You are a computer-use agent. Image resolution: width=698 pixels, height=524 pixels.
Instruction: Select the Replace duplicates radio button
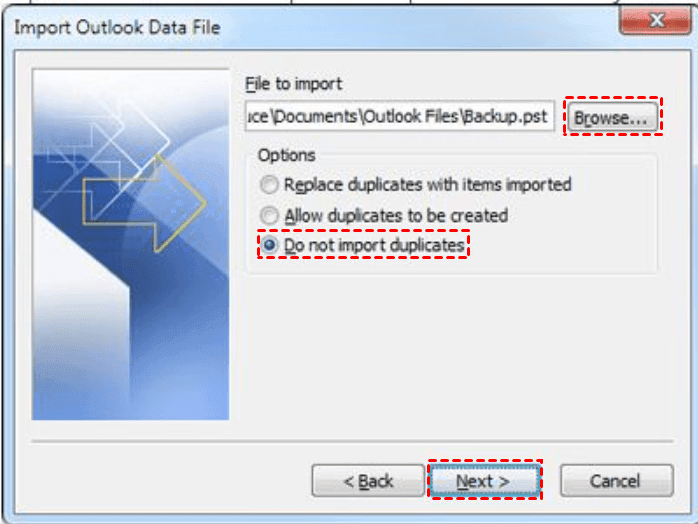(x=268, y=185)
